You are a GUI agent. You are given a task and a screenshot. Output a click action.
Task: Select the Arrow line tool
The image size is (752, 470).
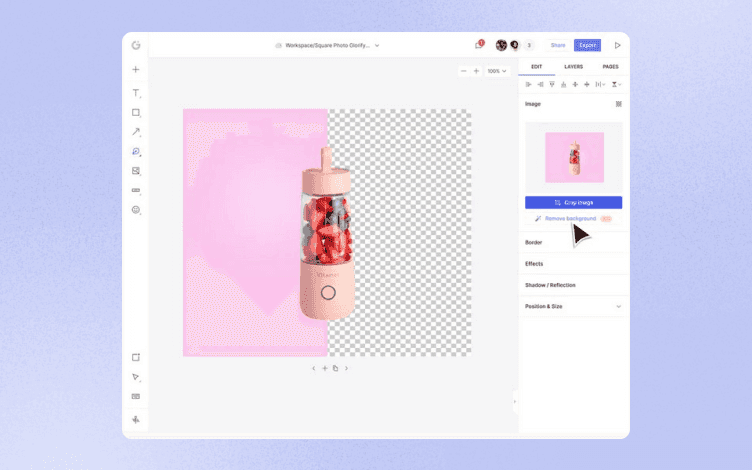[136, 132]
